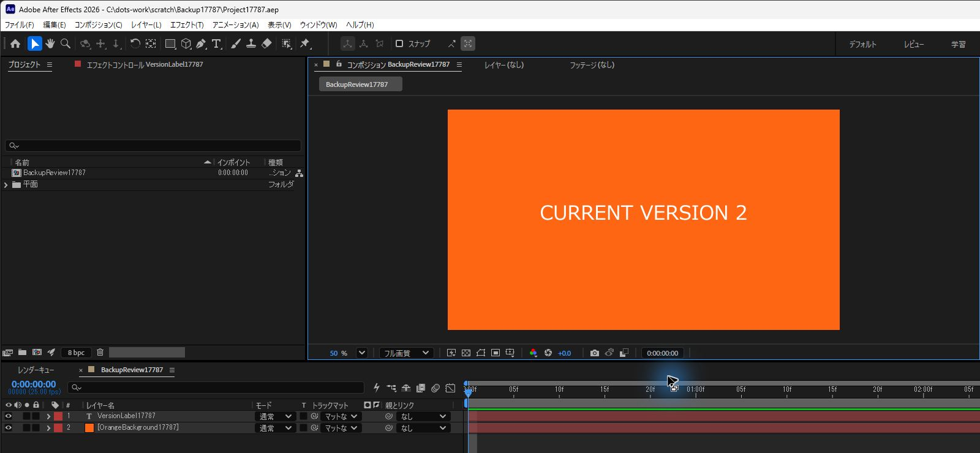Select the Selection (arrow) tool
Image resolution: width=980 pixels, height=453 pixels.
pyautogui.click(x=34, y=43)
